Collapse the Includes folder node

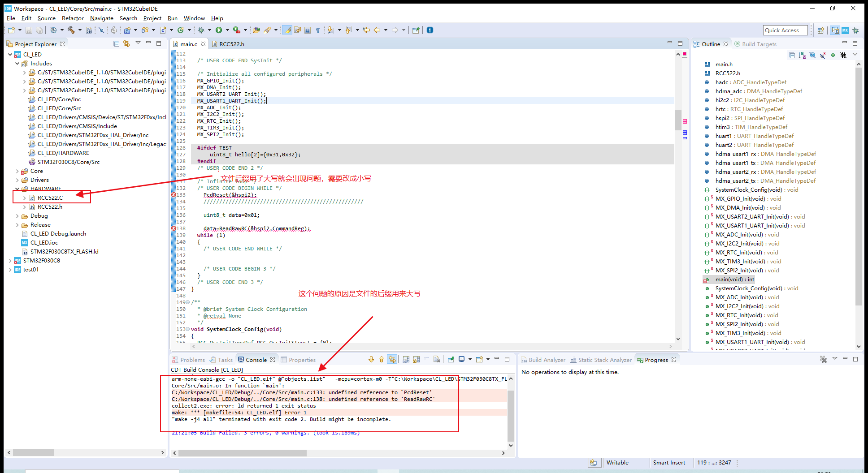(17, 64)
